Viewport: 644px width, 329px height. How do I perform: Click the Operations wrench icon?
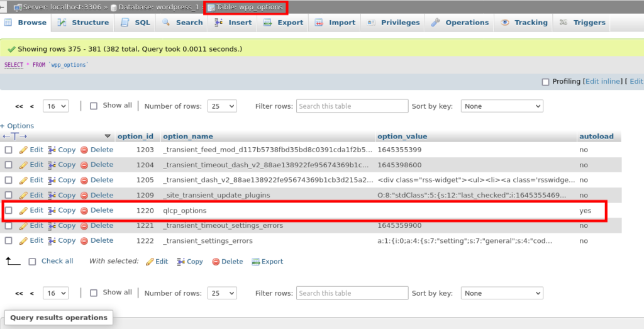(435, 23)
